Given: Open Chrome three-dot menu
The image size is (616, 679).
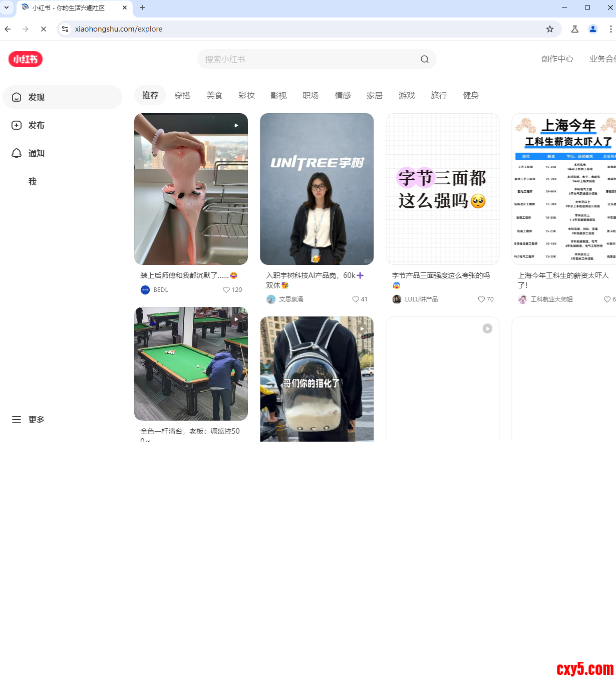Looking at the screenshot, I should click(610, 29).
